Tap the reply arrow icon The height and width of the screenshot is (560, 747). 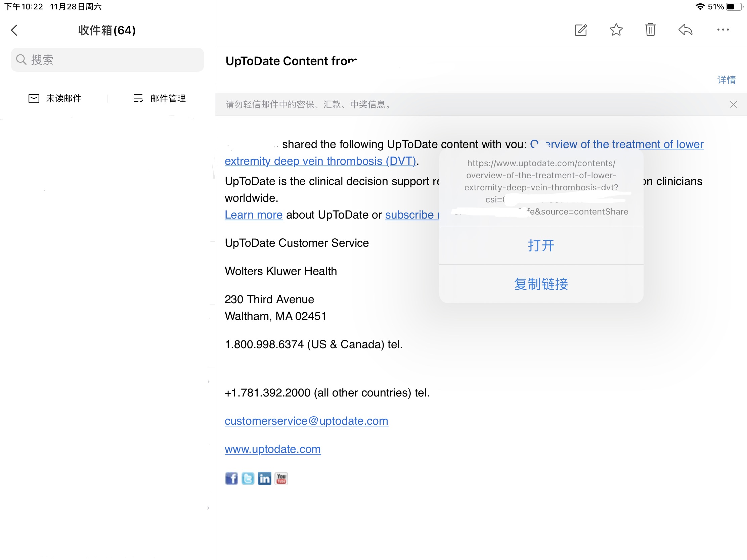coord(685,30)
